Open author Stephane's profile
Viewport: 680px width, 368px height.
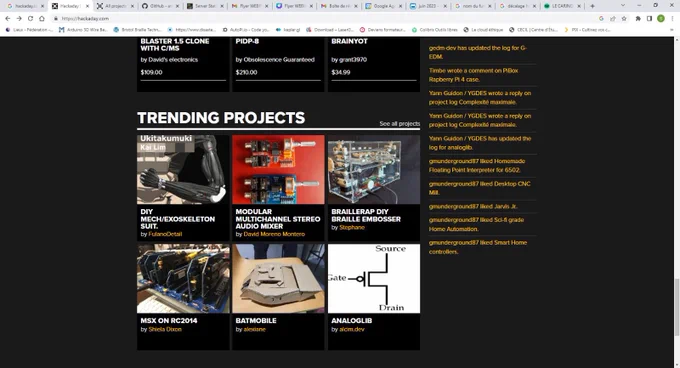click(x=352, y=227)
